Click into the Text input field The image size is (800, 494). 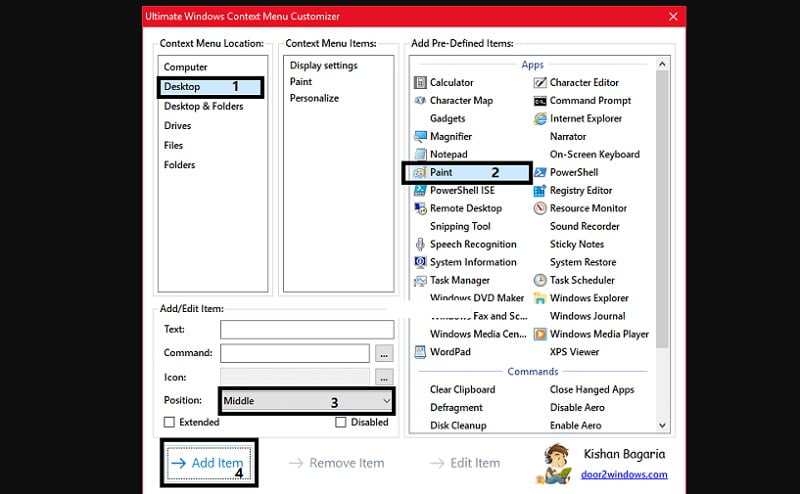[x=307, y=330]
